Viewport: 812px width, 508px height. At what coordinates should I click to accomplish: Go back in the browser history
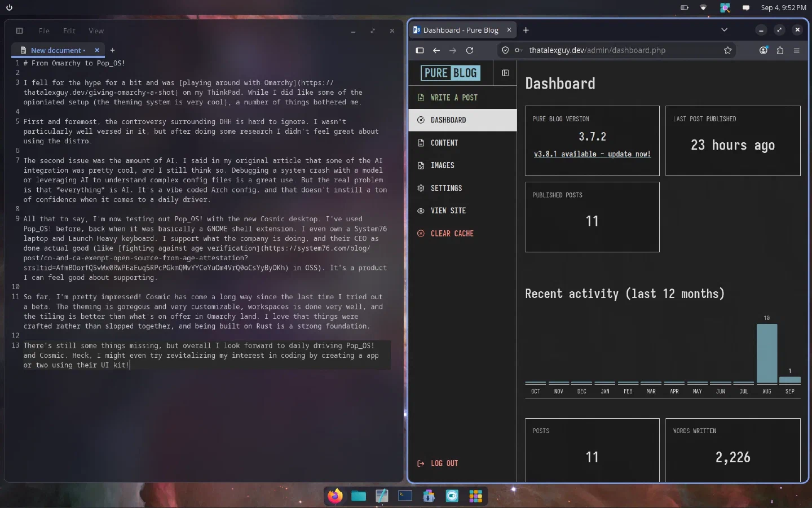[x=436, y=50]
